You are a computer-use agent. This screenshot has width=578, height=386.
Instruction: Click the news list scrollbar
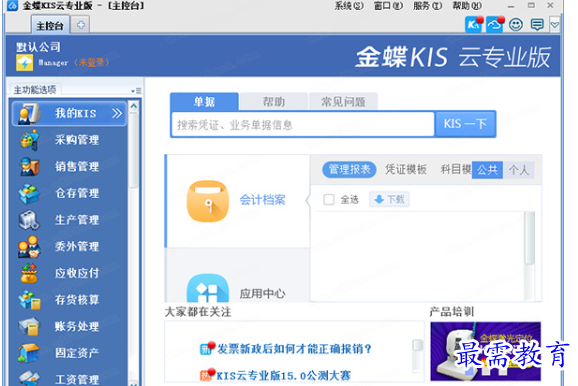coord(418,345)
